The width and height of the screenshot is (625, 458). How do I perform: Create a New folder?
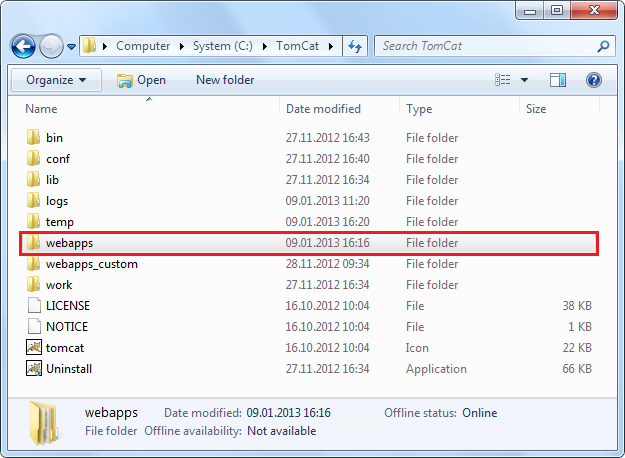225,80
